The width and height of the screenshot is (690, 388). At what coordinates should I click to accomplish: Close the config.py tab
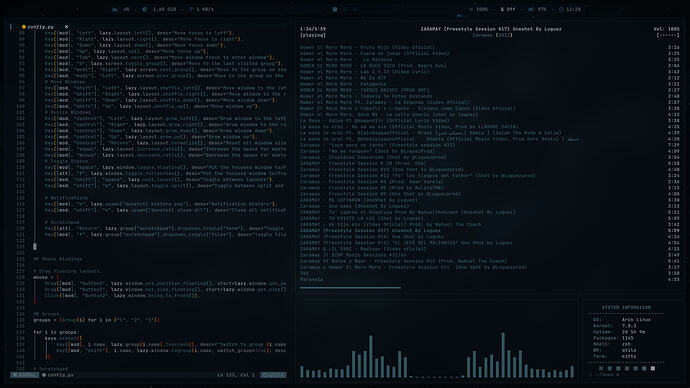(66, 27)
